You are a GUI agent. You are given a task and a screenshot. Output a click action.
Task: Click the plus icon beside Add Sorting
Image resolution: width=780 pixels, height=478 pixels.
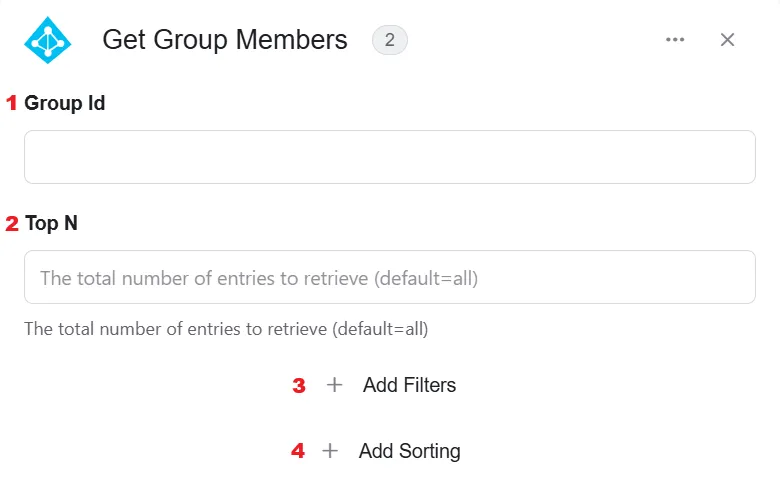[330, 451]
